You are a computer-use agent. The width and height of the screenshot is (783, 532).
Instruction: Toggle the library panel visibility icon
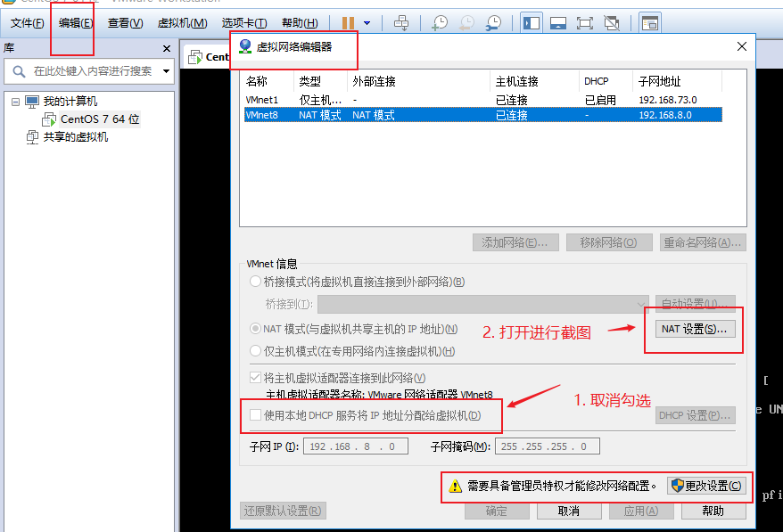pos(532,22)
